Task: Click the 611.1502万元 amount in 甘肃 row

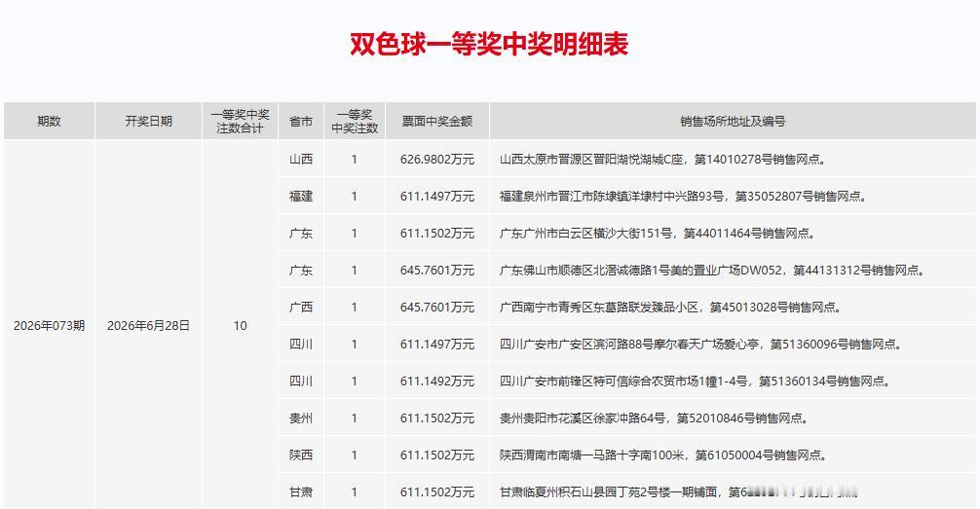Action: (436, 492)
